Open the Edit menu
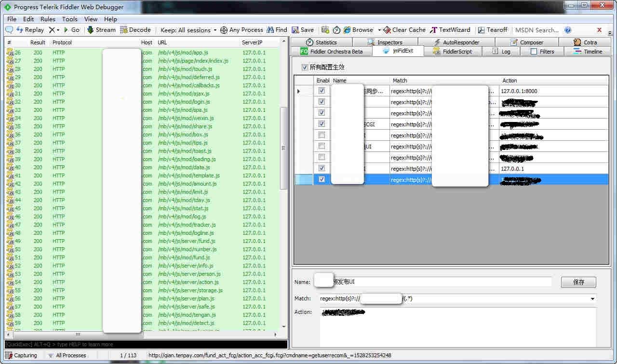This screenshot has width=617, height=364. click(x=28, y=19)
